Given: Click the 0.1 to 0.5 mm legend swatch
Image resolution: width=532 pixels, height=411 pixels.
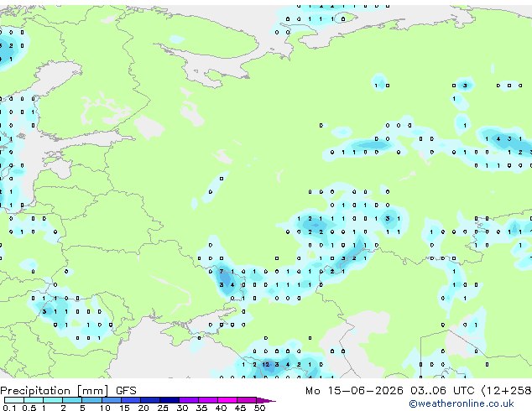Looking at the screenshot, I should point(14,400).
